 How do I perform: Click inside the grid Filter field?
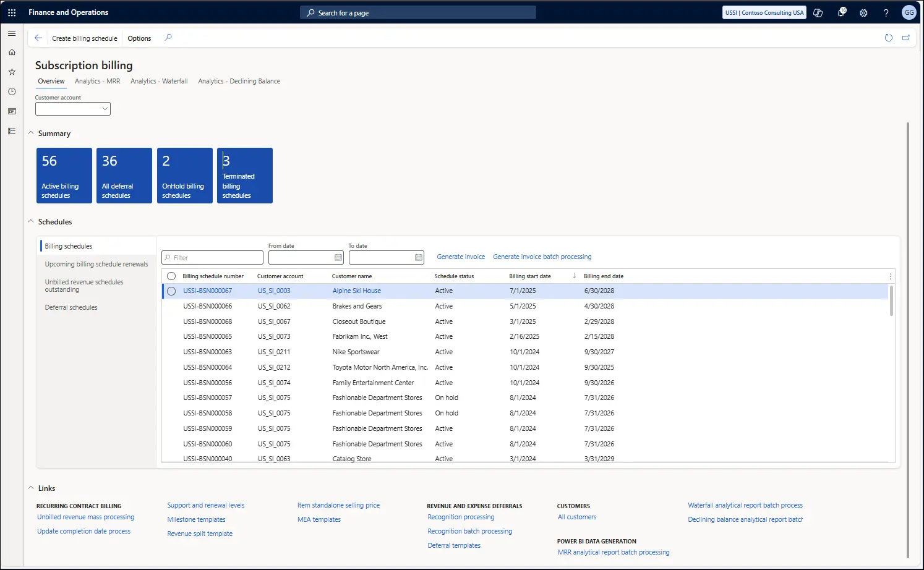pyautogui.click(x=212, y=257)
